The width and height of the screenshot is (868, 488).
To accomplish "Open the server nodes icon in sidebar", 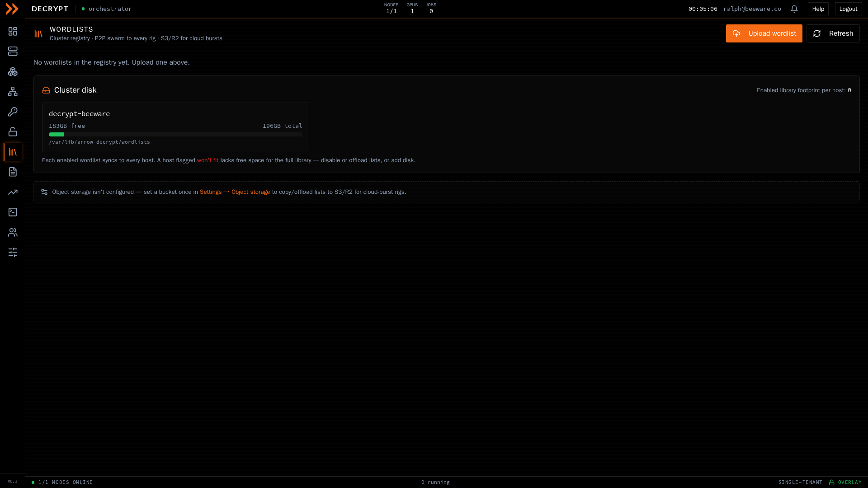I will (13, 51).
